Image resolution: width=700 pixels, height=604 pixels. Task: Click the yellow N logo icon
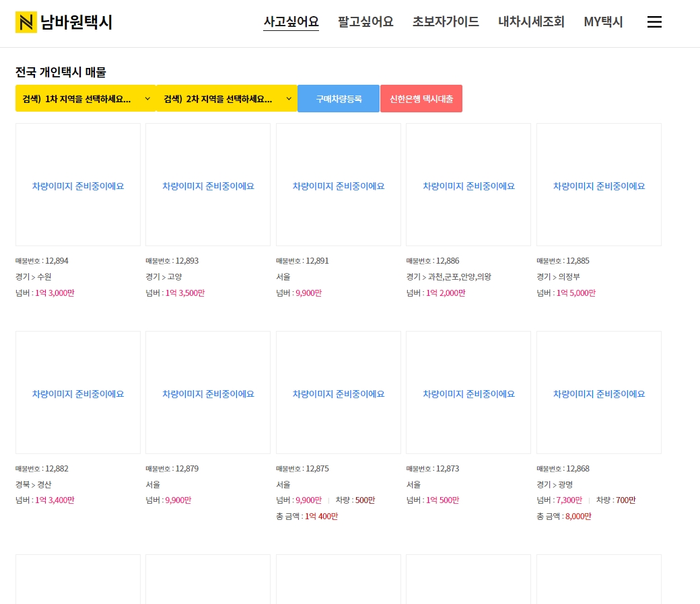coord(26,22)
